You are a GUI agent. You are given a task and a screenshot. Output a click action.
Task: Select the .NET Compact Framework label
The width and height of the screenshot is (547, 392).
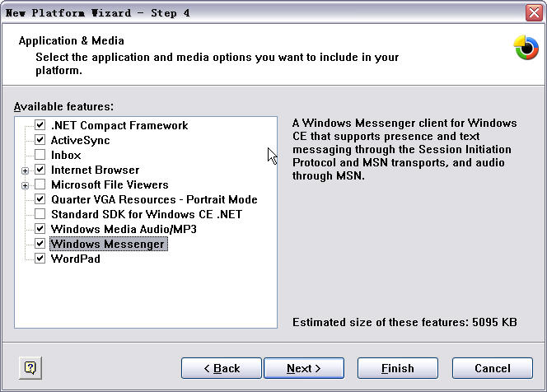(x=119, y=125)
